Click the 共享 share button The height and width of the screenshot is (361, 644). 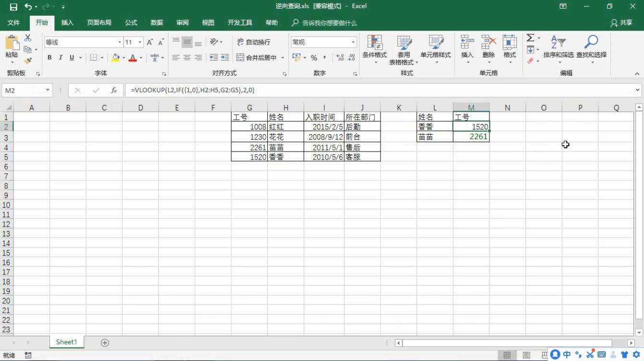[621, 23]
